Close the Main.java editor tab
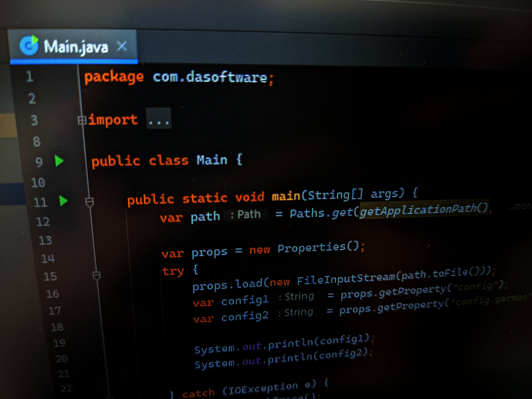 point(122,46)
